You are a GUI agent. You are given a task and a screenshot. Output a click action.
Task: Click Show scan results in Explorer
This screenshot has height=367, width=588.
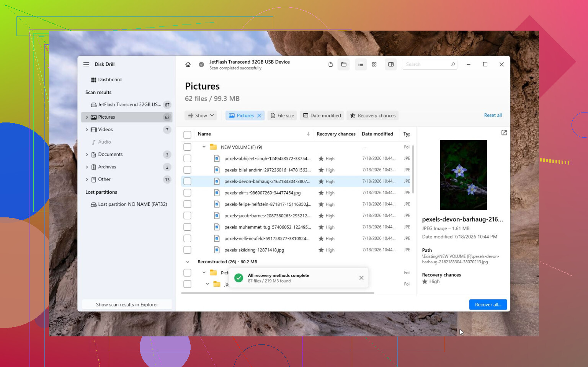pyautogui.click(x=127, y=305)
